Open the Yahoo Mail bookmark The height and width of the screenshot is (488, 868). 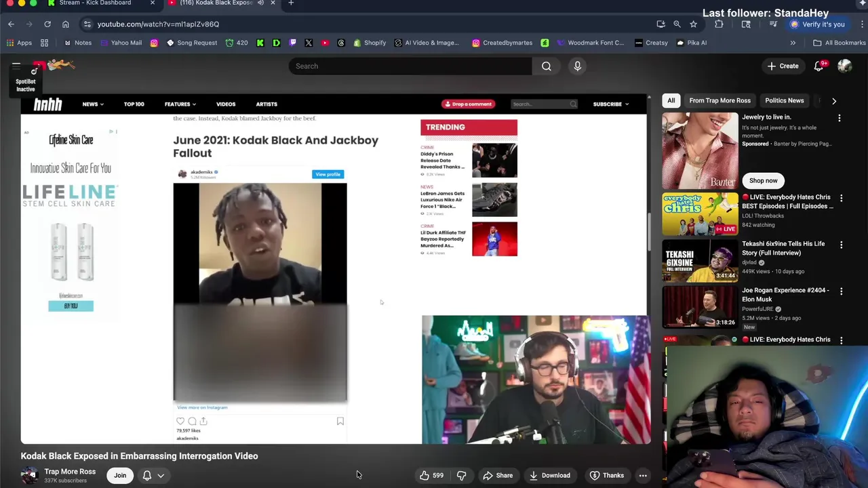pyautogui.click(x=121, y=43)
